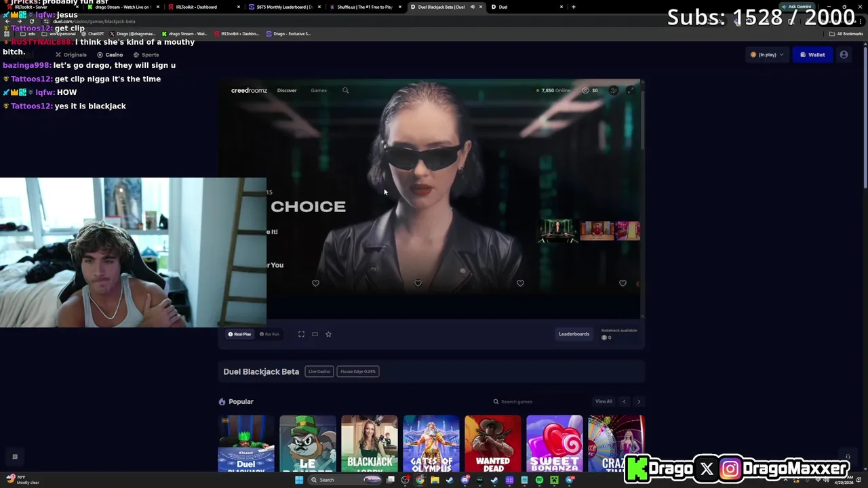Open the Windows Start menu
The image size is (868, 488).
click(x=299, y=480)
